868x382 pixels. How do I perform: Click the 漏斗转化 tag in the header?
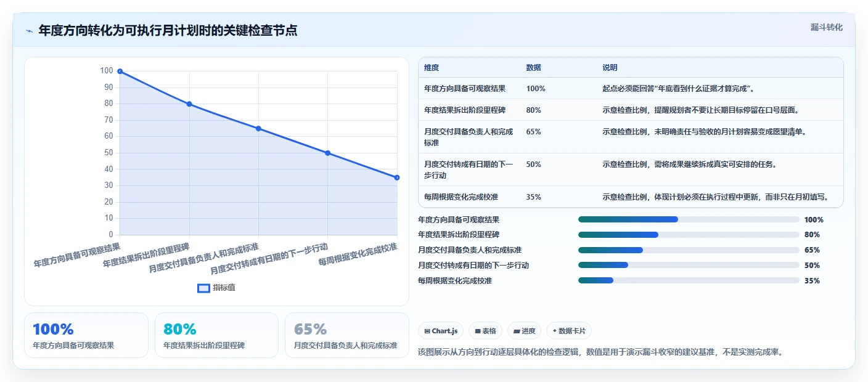click(x=826, y=27)
